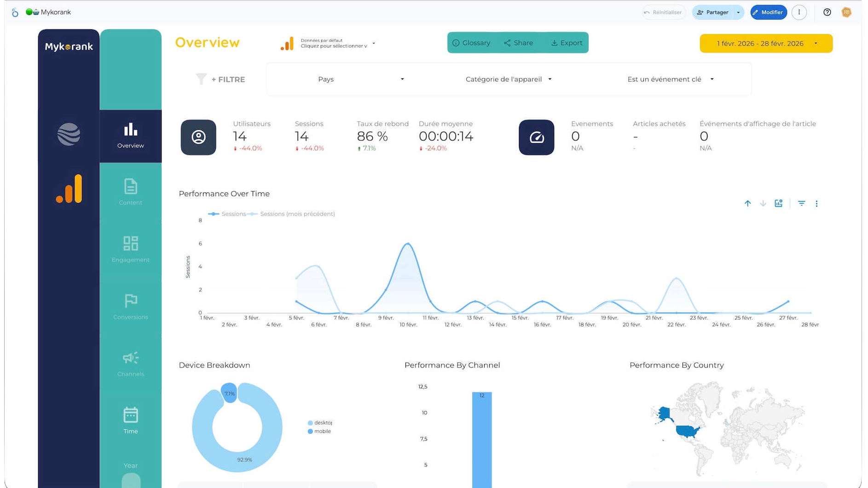Toggle the Sessions series in the chart legend
This screenshot has height=488, width=868.
(x=228, y=214)
